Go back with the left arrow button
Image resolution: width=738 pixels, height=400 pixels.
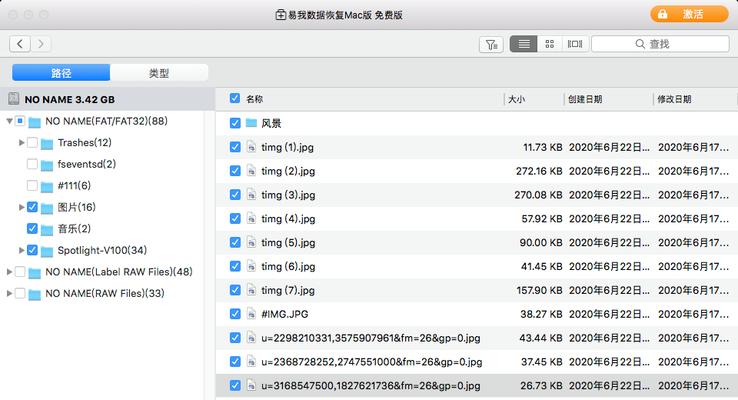[20, 44]
